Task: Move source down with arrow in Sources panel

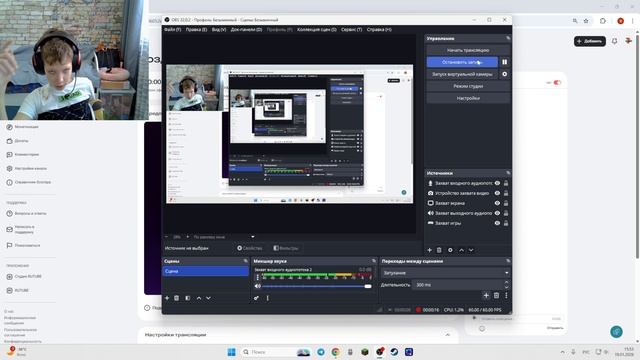Action: click(x=471, y=250)
